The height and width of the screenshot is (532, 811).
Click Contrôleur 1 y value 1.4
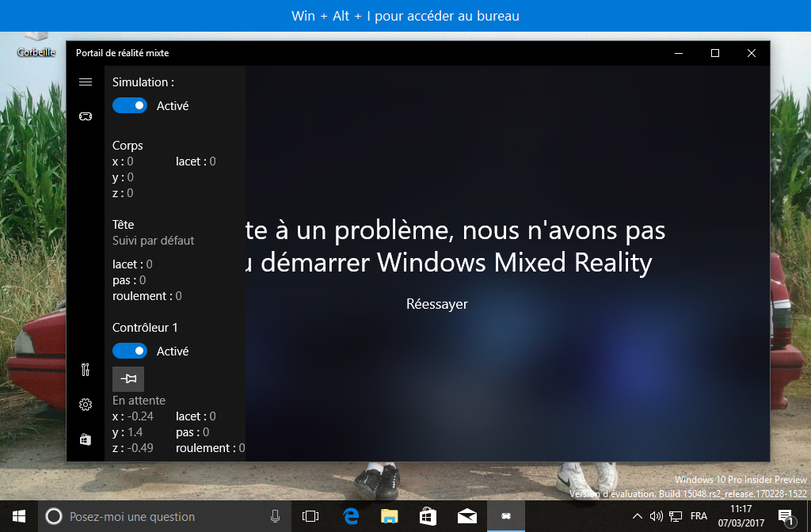click(135, 432)
